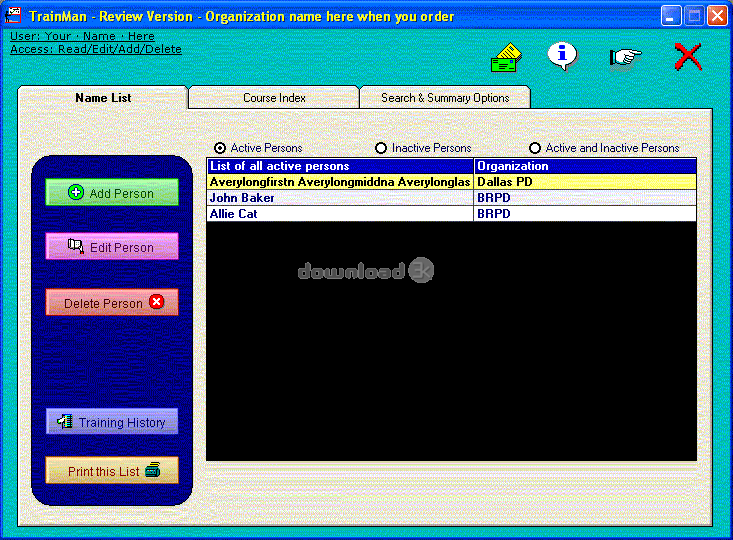Choose Active and Inactive Persons option
The width and height of the screenshot is (733, 540).
point(535,148)
